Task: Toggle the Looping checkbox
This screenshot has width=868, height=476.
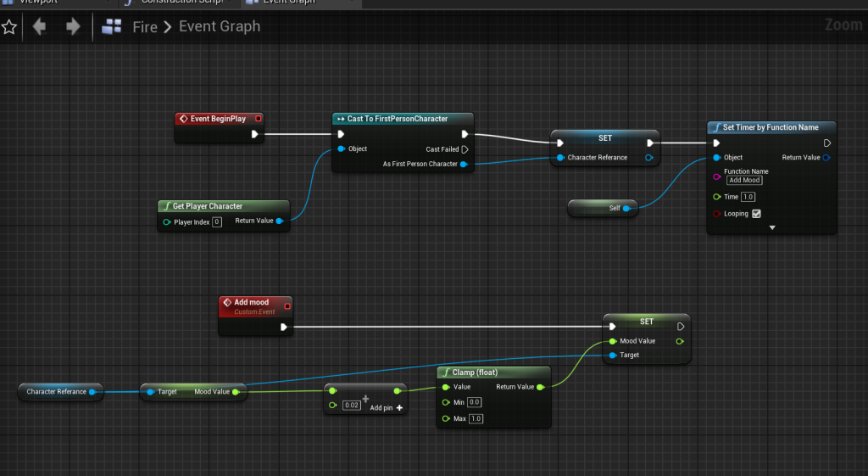Action: point(756,213)
